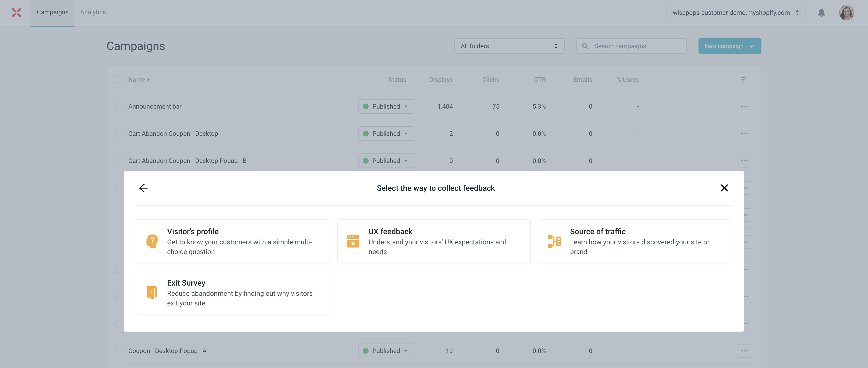Image resolution: width=868 pixels, height=368 pixels.
Task: Select the Source of traffic option
Action: point(635,241)
